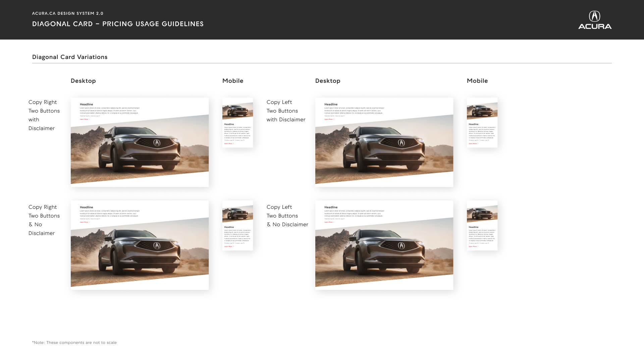Open the Copy Left with Disclaimer desktop card
The width and height of the screenshot is (644, 362).
[384, 142]
